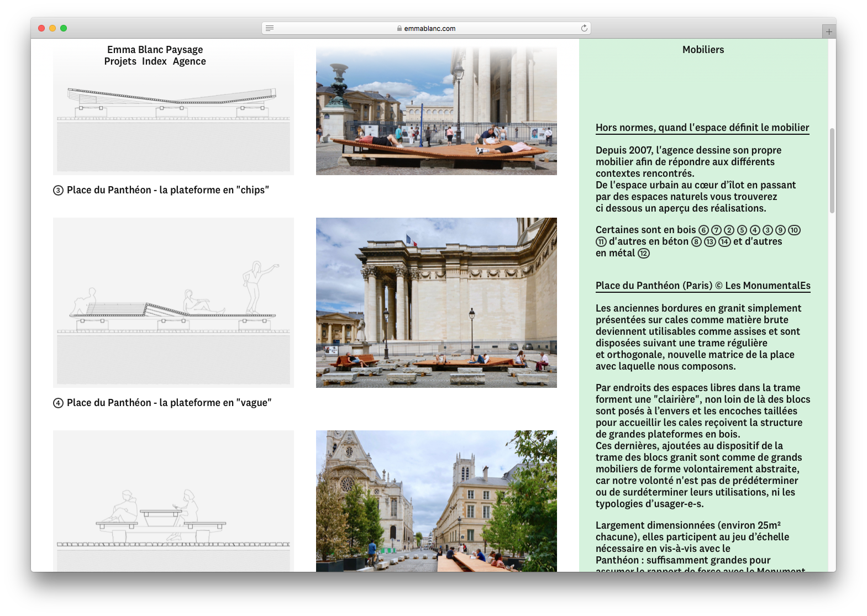
Task: Open the Projets menu item
Action: 120,61
